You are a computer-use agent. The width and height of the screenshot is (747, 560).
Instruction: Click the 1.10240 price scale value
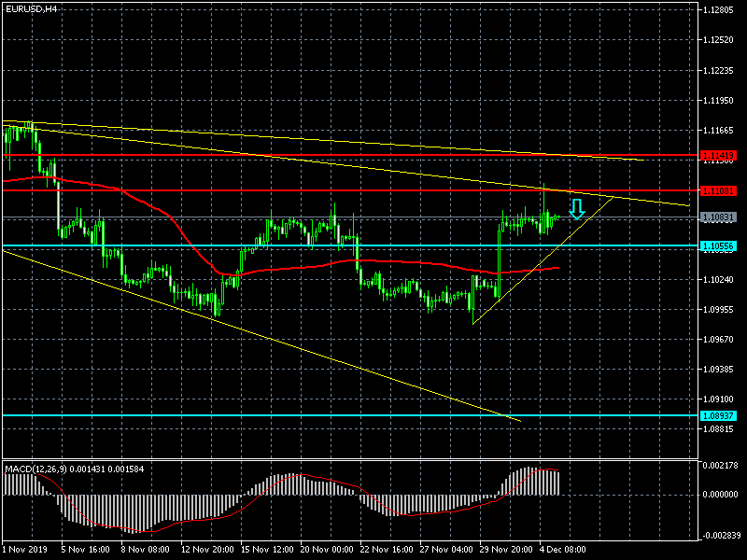pyautogui.click(x=718, y=279)
